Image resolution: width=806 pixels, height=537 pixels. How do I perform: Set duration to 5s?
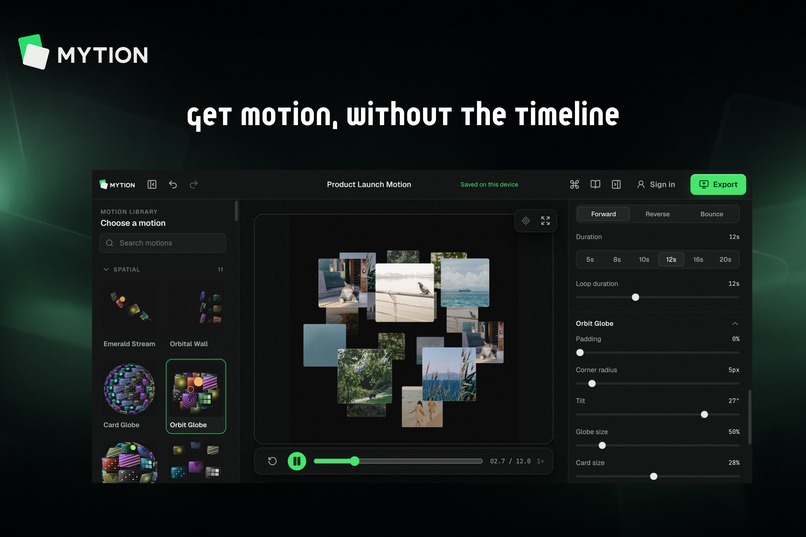(x=590, y=260)
